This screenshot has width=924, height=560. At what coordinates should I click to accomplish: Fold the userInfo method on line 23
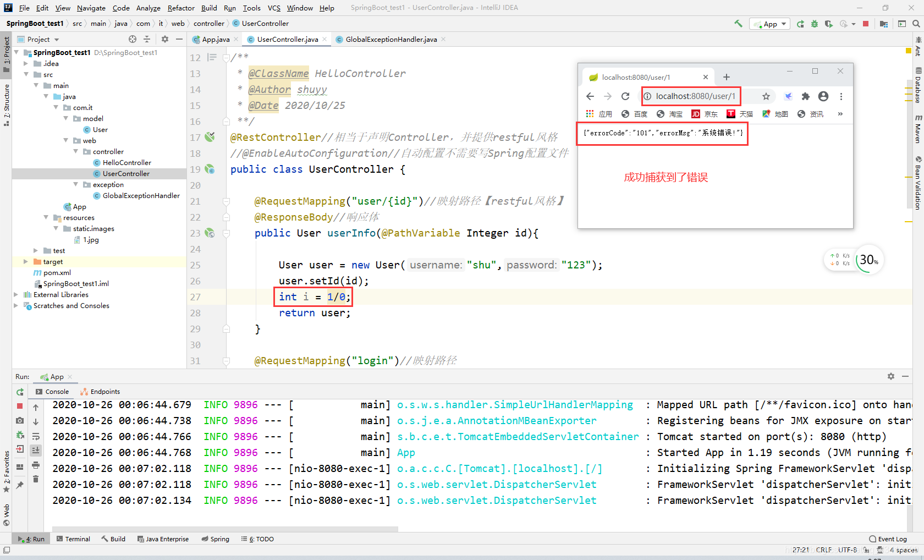pyautogui.click(x=226, y=233)
